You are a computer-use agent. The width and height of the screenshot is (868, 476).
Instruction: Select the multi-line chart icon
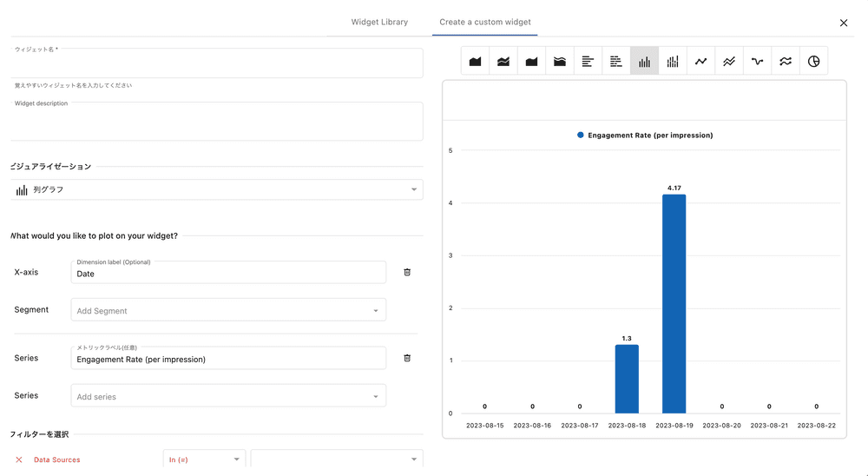pyautogui.click(x=729, y=61)
